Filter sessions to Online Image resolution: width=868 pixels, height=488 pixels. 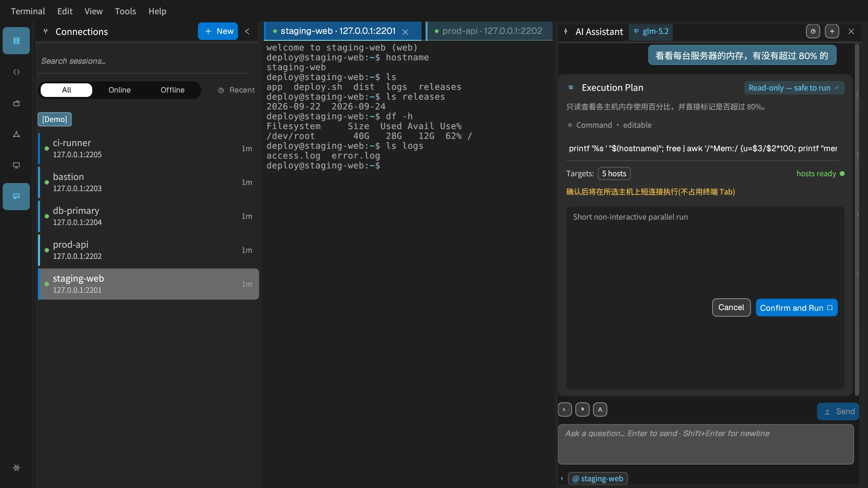click(x=119, y=90)
